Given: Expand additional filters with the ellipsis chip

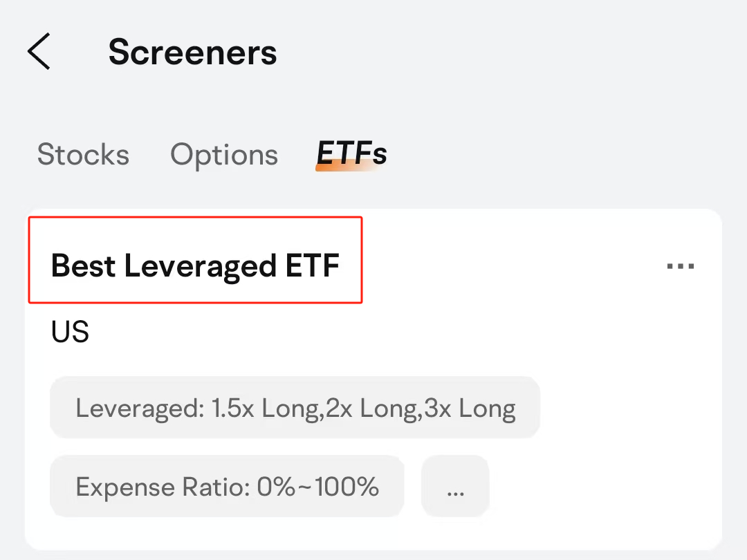Looking at the screenshot, I should pos(454,486).
